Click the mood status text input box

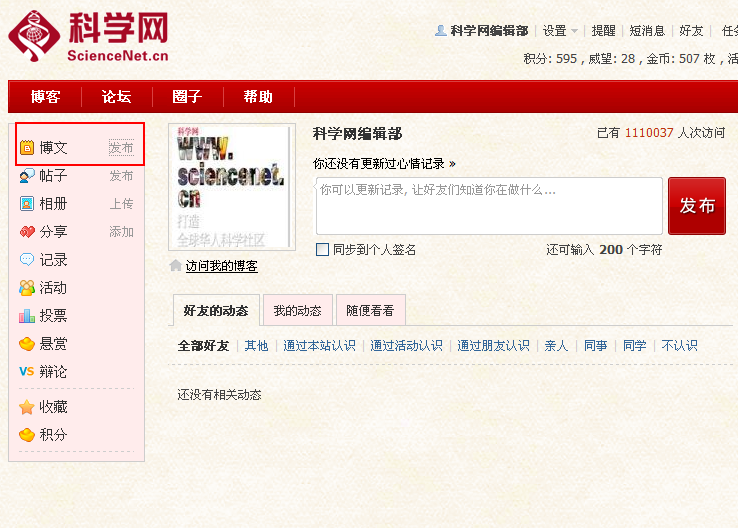[489, 206]
